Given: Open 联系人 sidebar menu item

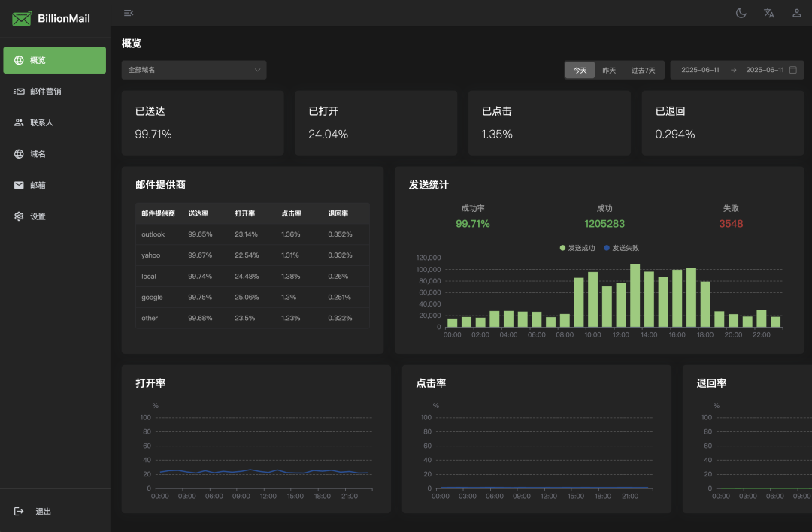Looking at the screenshot, I should pyautogui.click(x=54, y=122).
